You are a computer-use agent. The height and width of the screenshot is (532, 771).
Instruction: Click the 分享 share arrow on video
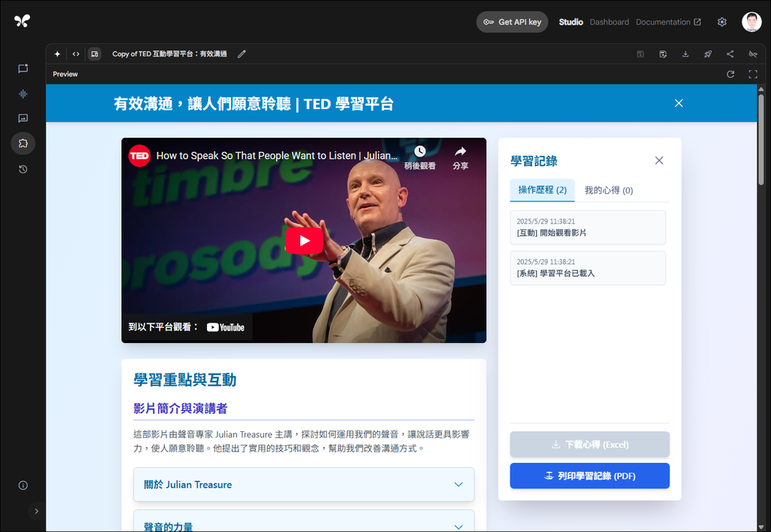click(460, 157)
